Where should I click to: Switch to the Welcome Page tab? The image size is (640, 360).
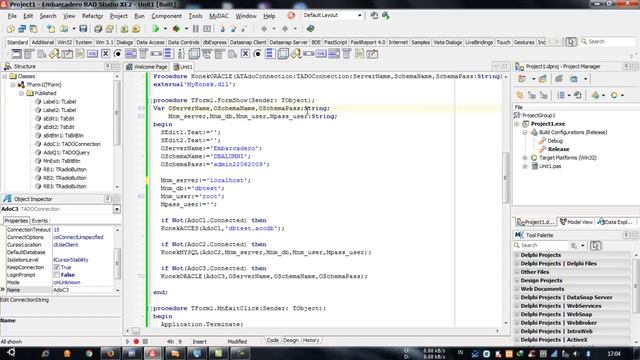coord(147,67)
